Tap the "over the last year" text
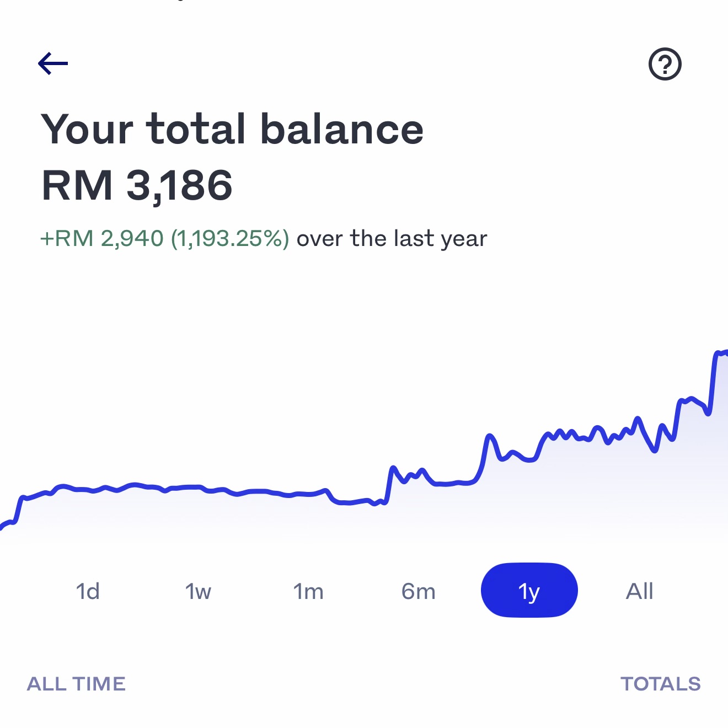 [x=392, y=239]
